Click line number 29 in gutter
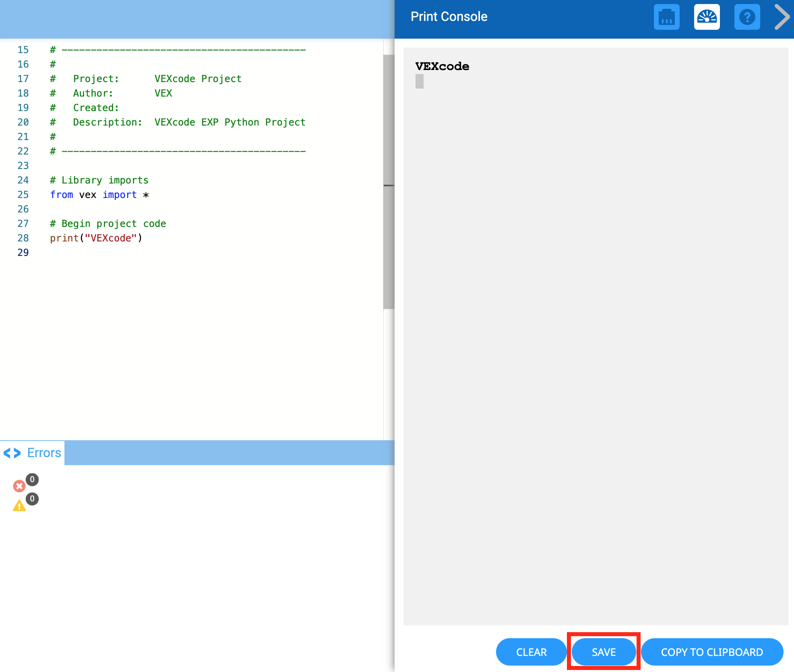The height and width of the screenshot is (672, 794). point(23,253)
